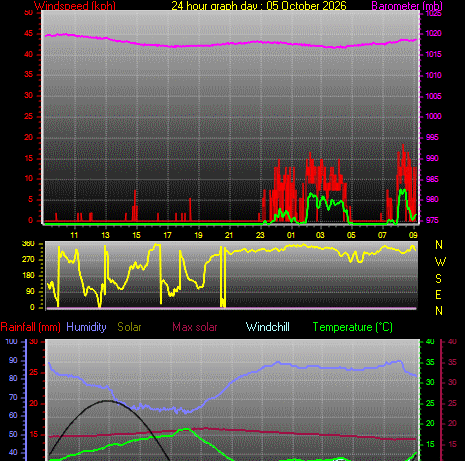Click the wind direction value '270'
The image size is (465, 461).
click(x=28, y=259)
